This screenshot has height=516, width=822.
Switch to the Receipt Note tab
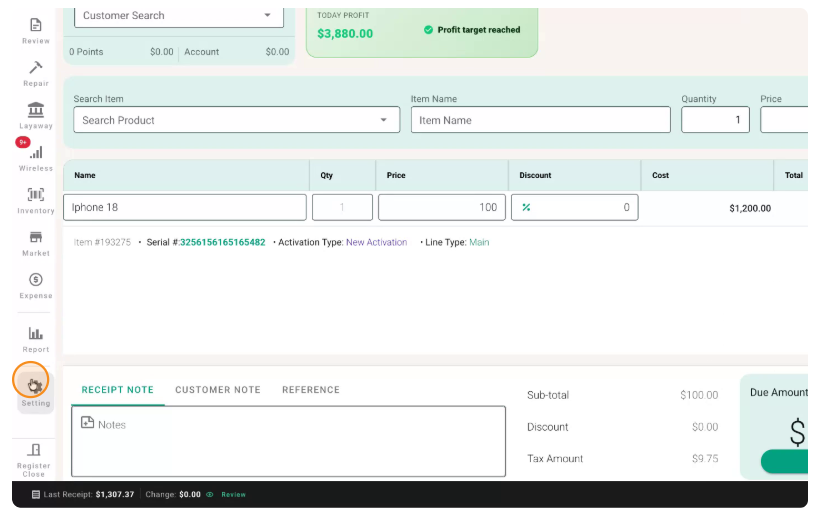point(117,390)
